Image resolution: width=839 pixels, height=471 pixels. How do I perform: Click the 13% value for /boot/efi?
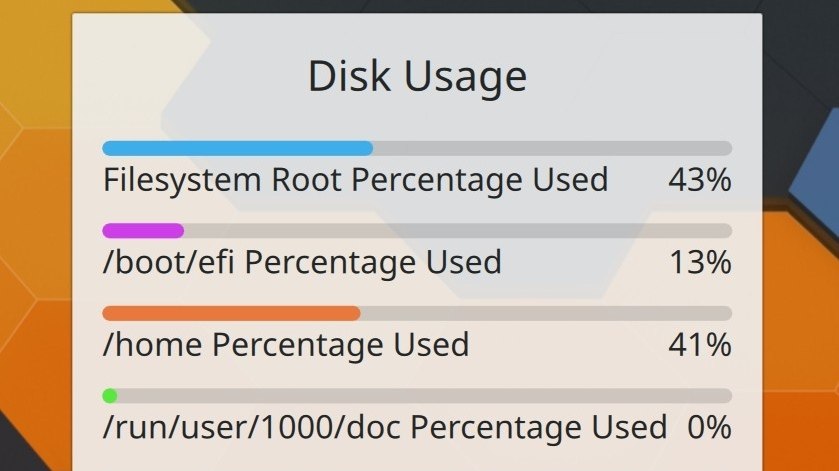[700, 262]
